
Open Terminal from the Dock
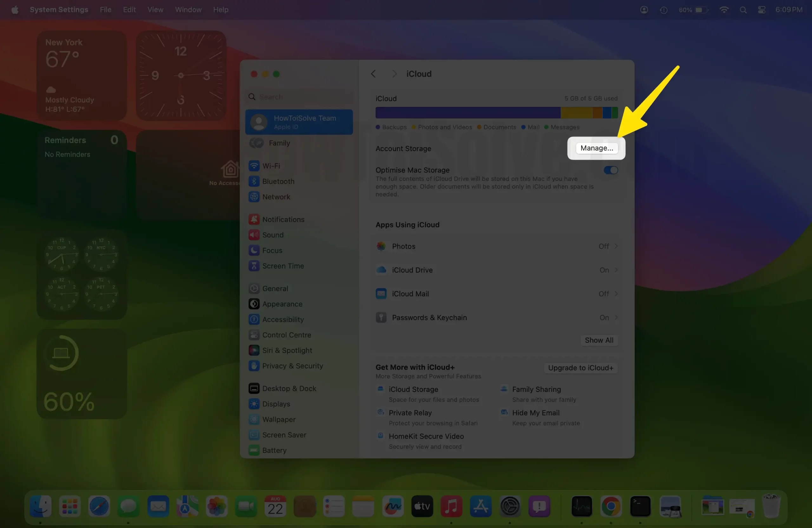640,506
